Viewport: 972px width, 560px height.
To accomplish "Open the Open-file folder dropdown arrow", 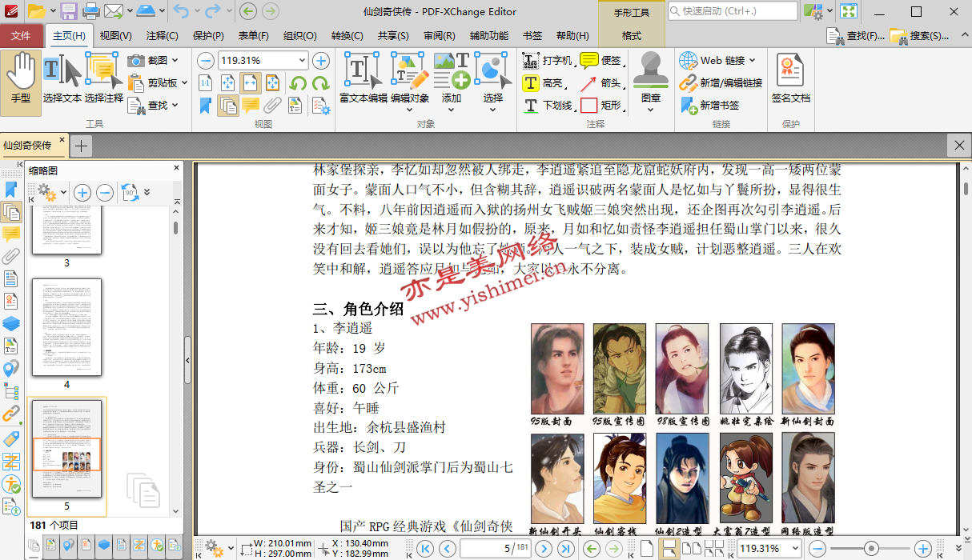I will point(52,11).
